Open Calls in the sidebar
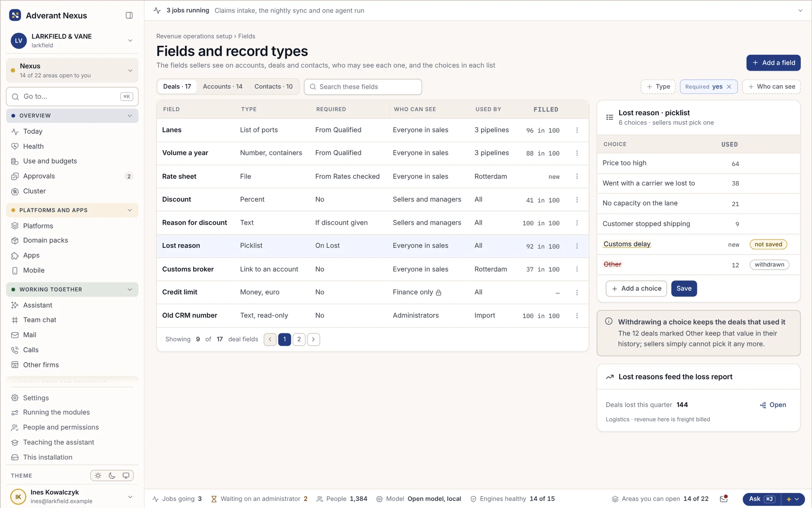The image size is (812, 508). pos(72,350)
